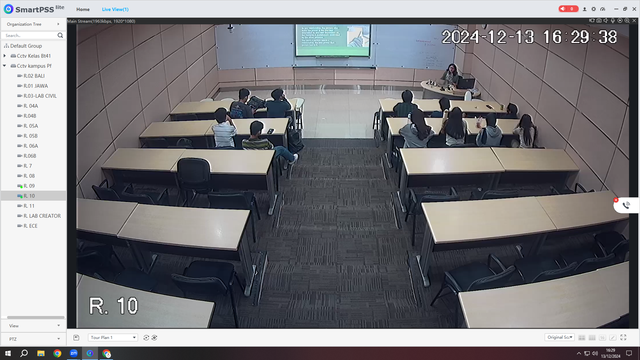Go to the Home tab
640x360 pixels.
83,9
